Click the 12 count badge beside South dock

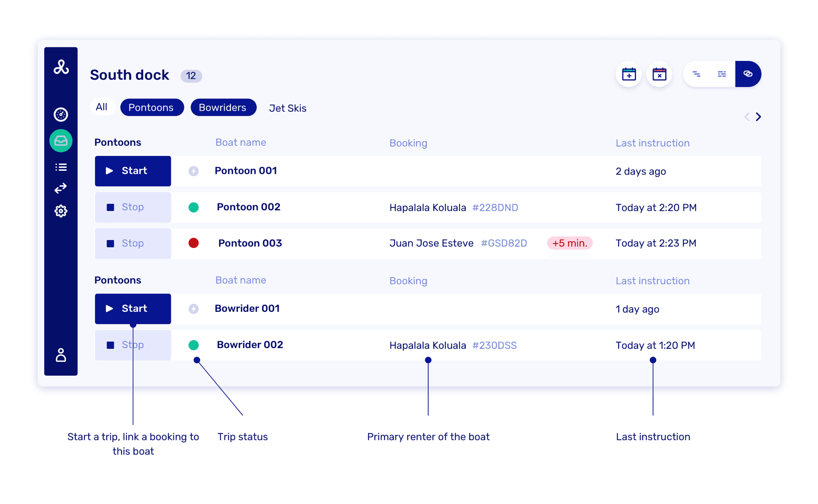[x=191, y=75]
